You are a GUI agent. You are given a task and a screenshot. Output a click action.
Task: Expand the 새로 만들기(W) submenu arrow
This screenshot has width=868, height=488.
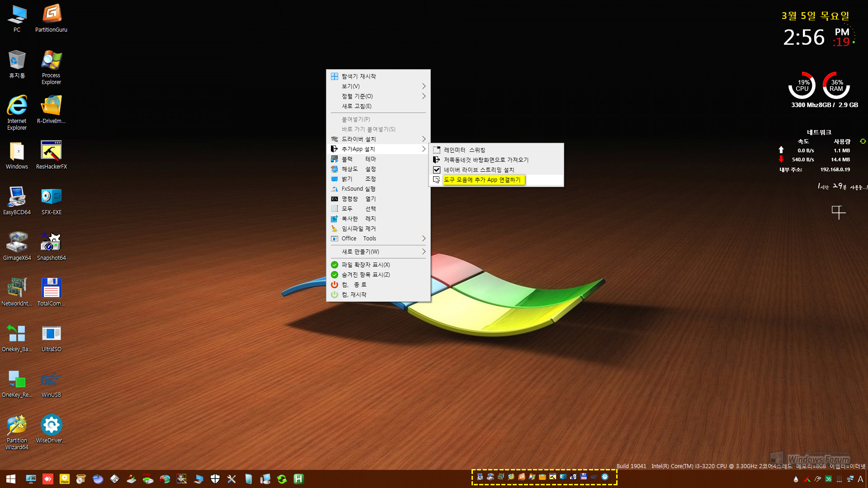click(424, 252)
